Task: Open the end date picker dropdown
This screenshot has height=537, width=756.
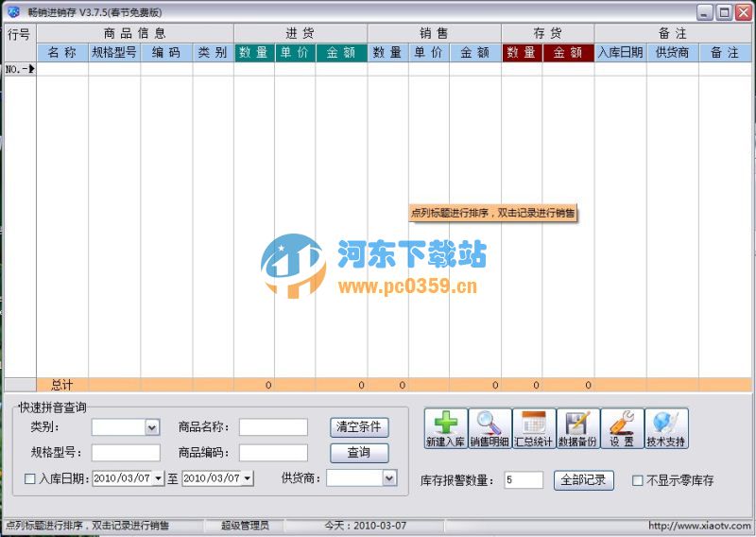Action: point(248,478)
